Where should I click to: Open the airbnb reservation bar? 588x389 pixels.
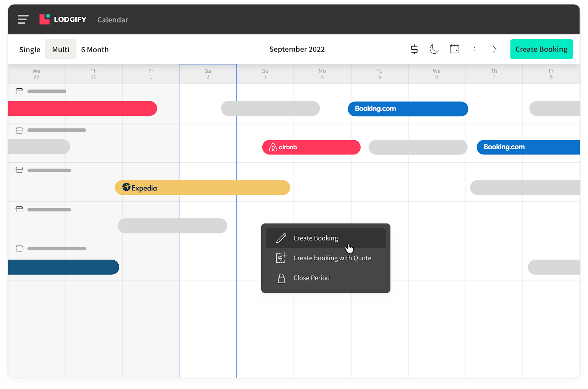click(311, 147)
